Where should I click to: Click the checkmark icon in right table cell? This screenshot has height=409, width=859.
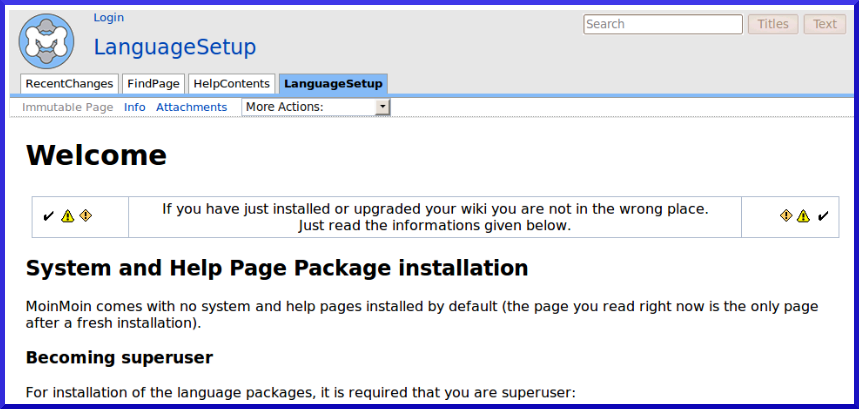tap(823, 216)
